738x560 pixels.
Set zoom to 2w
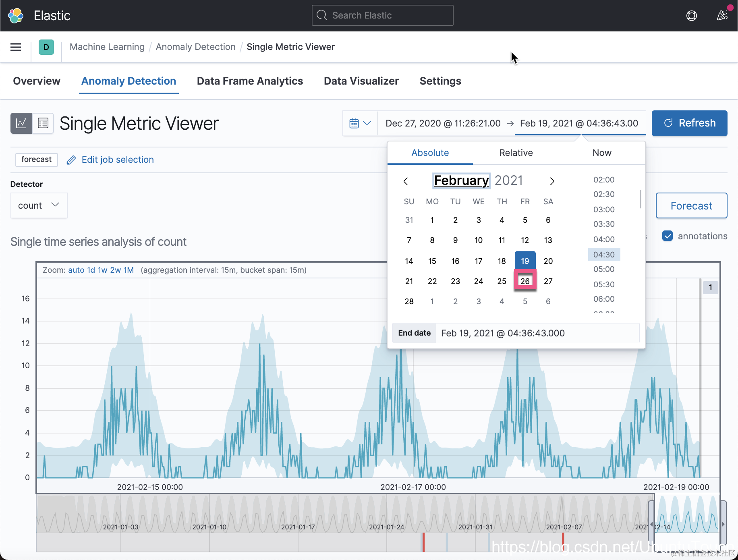[x=116, y=270]
